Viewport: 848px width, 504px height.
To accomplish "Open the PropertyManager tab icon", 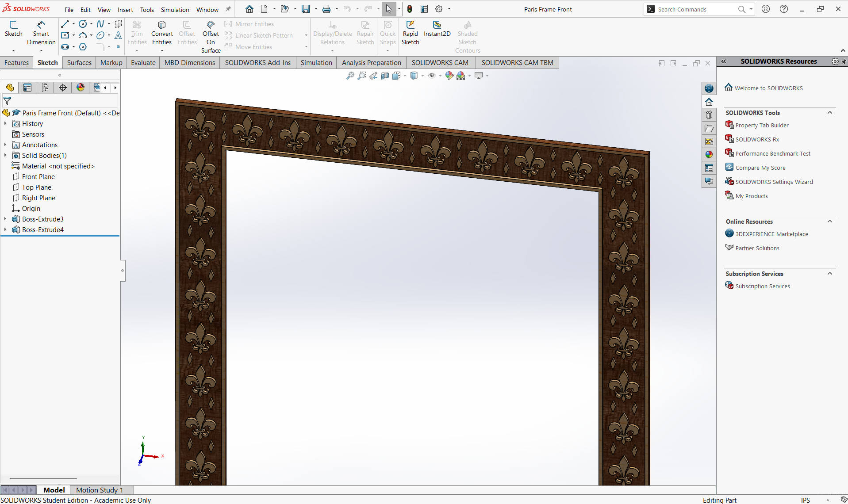I will [x=27, y=88].
